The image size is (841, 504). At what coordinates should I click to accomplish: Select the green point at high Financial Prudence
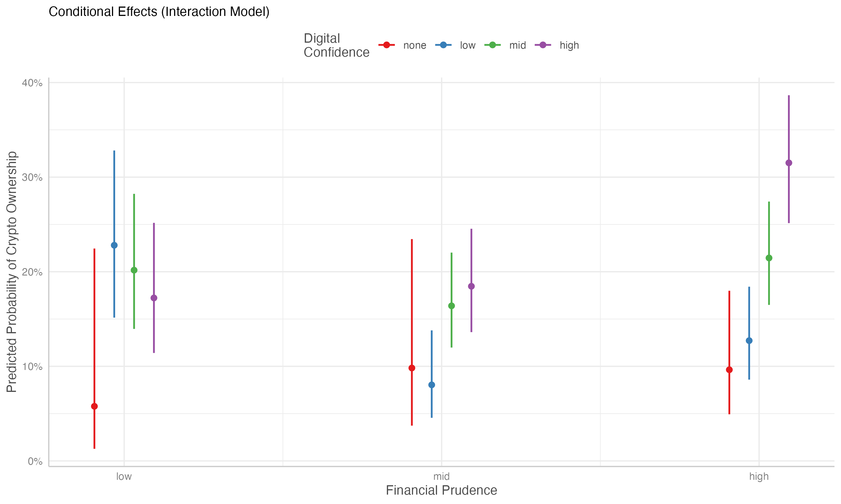coord(769,258)
